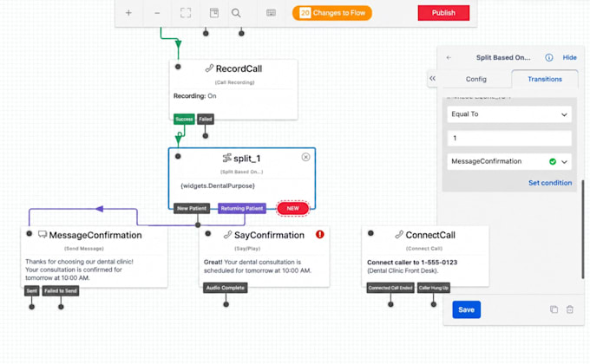Viewport: 590px width, 364px height.
Task: Zoom out with the minus icon
Action: [x=157, y=13]
